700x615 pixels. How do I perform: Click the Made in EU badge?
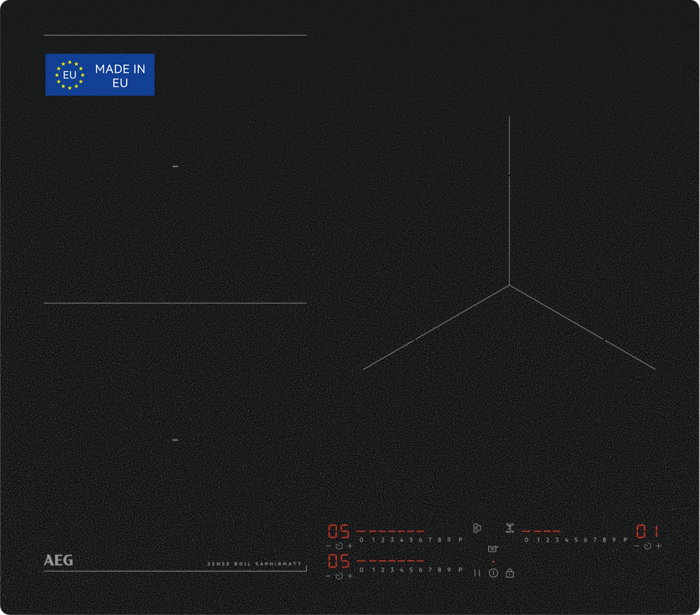[x=100, y=75]
